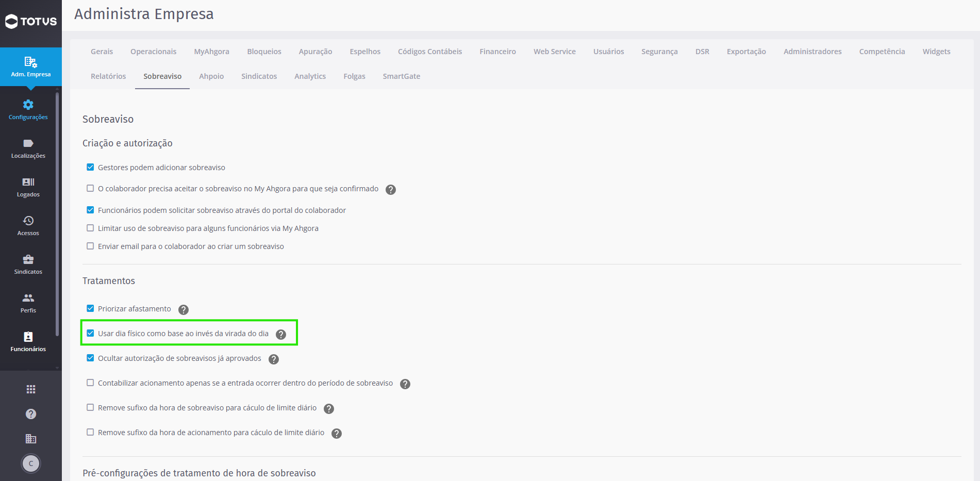Toggle Usar dia físico como base checkbox
Image resolution: width=980 pixels, height=481 pixels.
[90, 333]
